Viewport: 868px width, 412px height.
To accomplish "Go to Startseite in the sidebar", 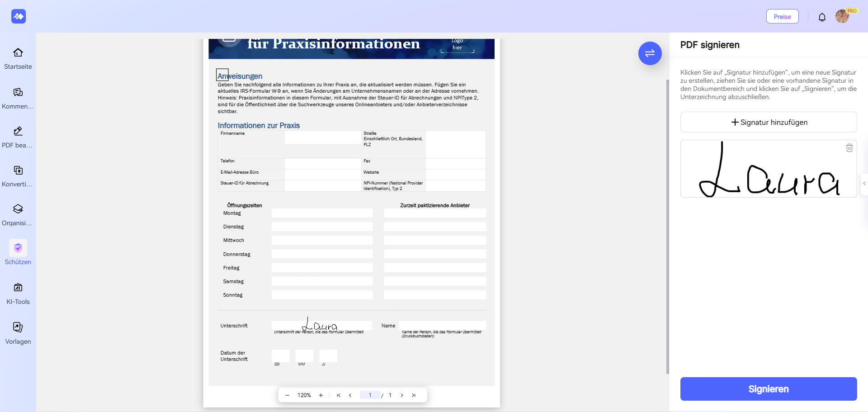I will pyautogui.click(x=18, y=59).
